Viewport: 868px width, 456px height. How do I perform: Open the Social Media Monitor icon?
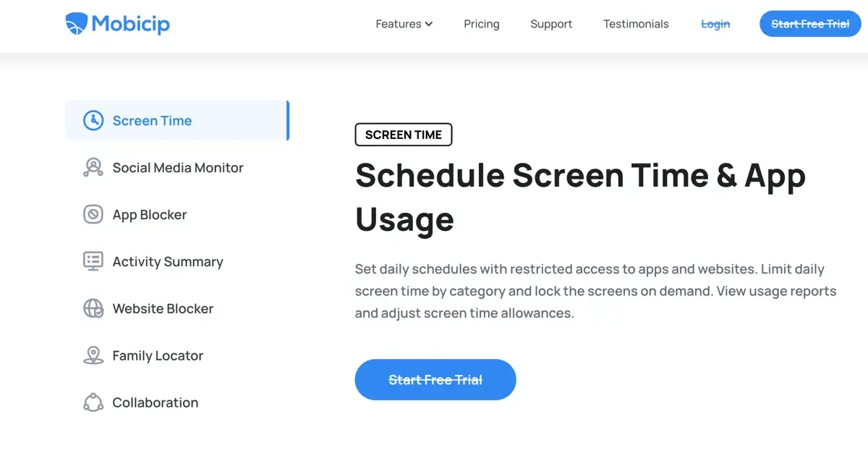(x=93, y=168)
